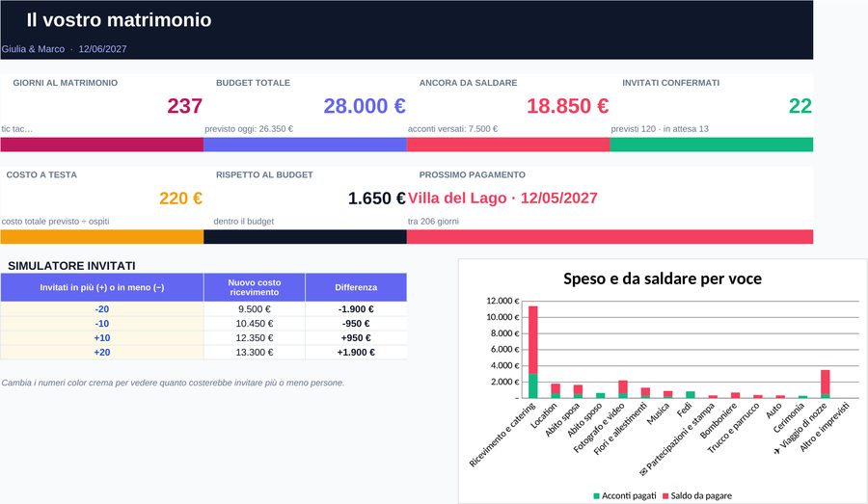Screen dimensions: 868x504
Task: Select the 220 € cost per head value
Action: [x=180, y=199]
